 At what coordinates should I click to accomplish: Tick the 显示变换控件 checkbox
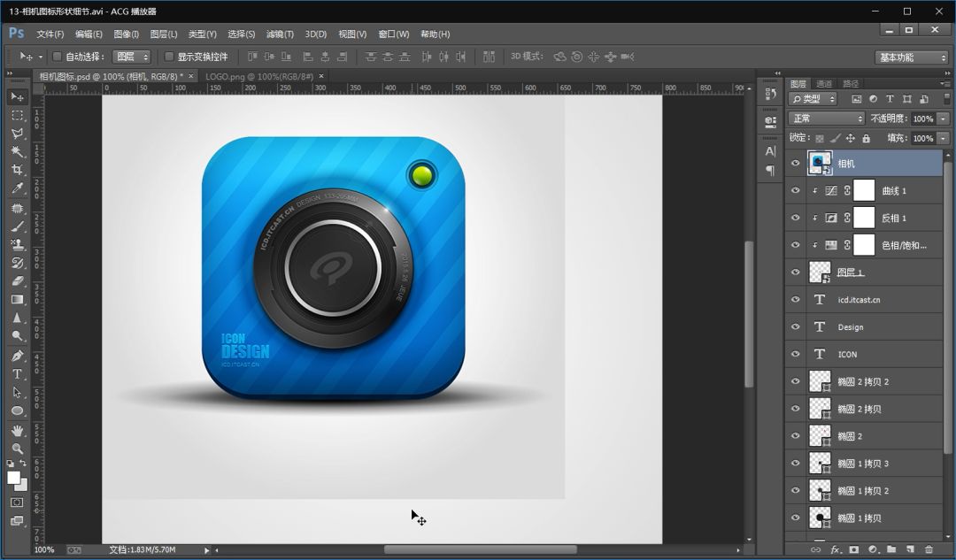pos(169,57)
